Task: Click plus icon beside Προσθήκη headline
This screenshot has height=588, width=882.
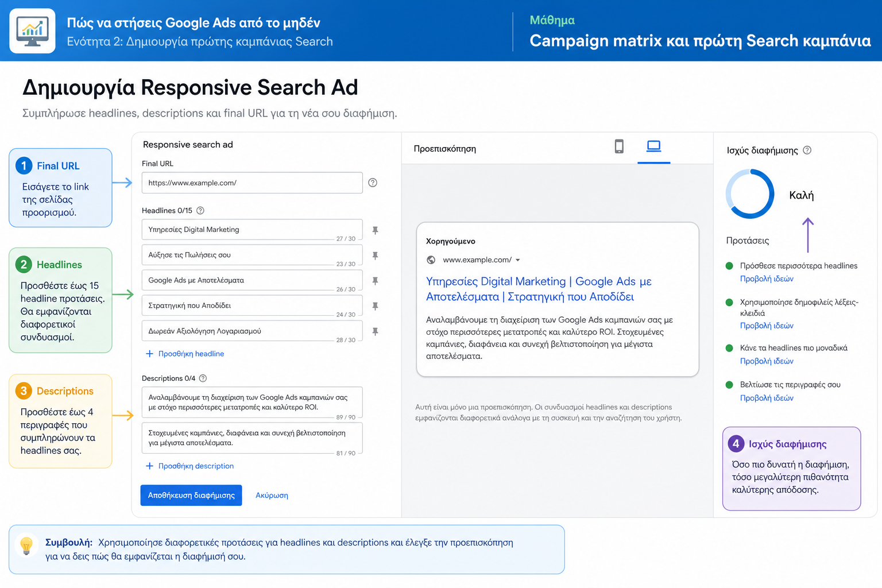Action: 149,354
